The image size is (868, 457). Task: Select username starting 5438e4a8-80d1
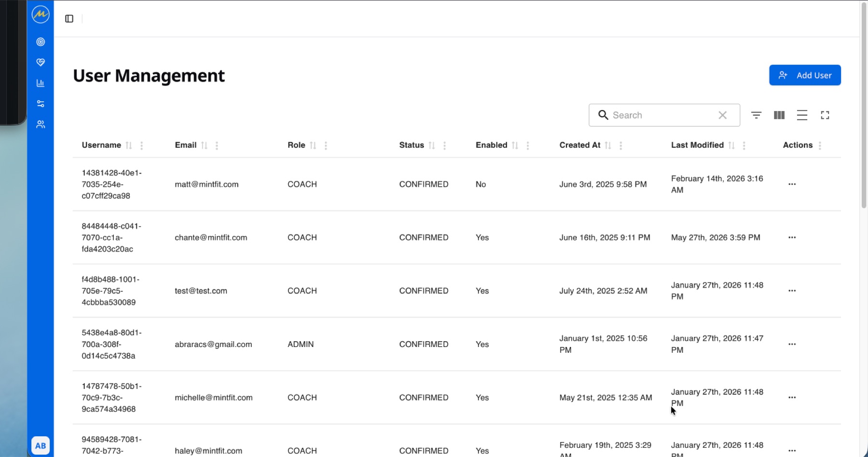point(112,344)
